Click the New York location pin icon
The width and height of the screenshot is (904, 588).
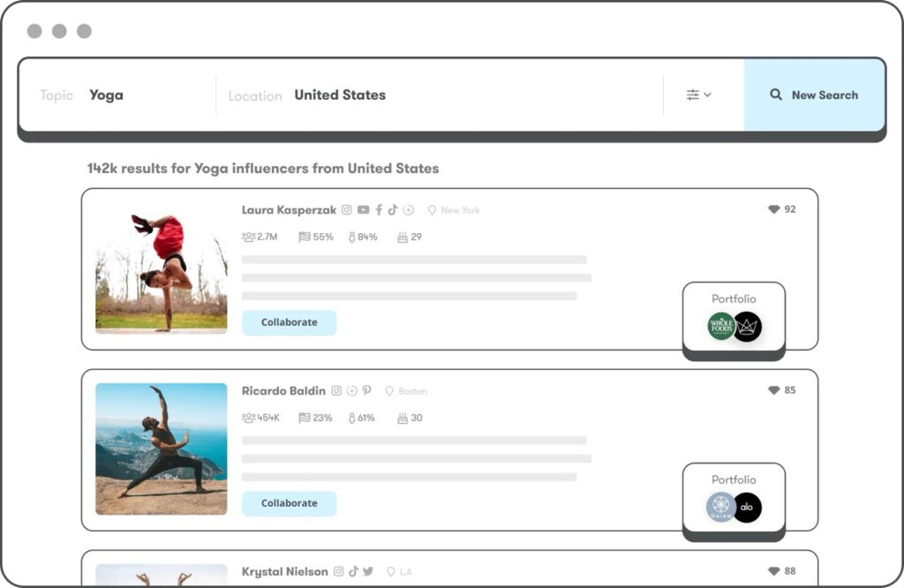(x=432, y=210)
